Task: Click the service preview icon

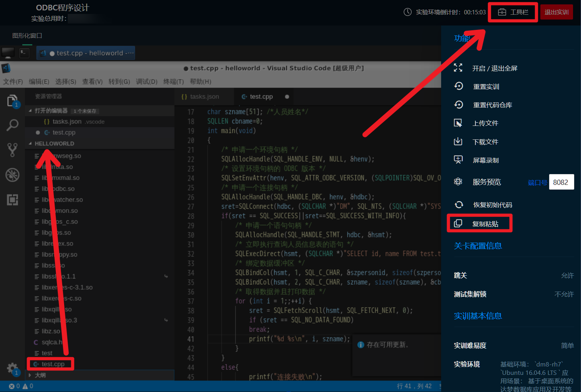Action: pos(458,182)
